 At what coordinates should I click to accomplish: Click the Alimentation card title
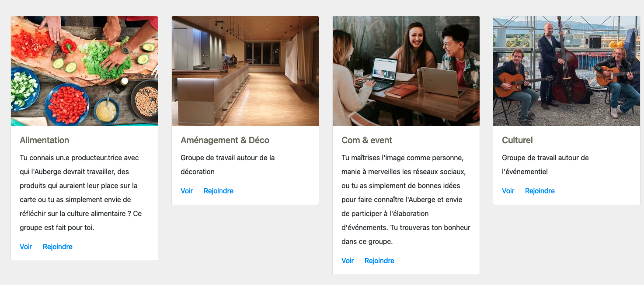(45, 140)
